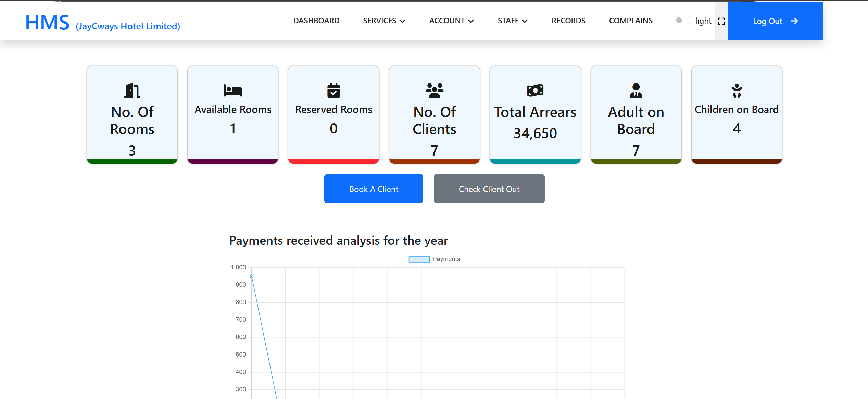Viewport: 868px width, 399px height.
Task: Click the Book A Client button
Action: pos(374,189)
